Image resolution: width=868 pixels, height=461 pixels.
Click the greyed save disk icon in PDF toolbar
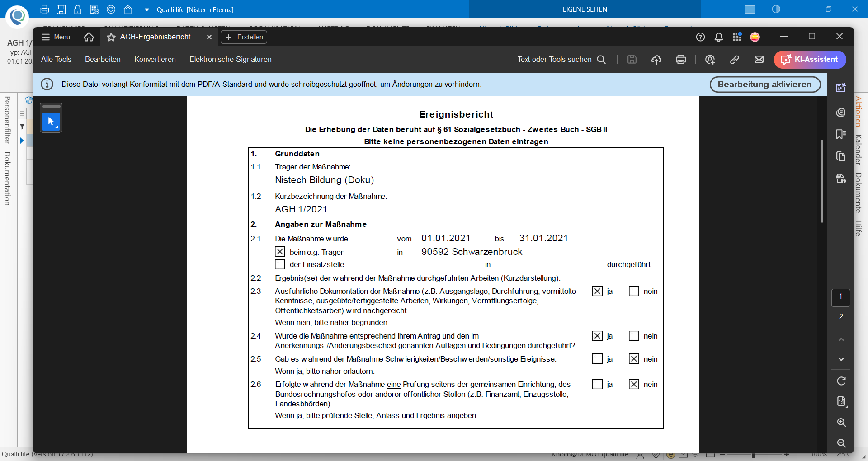(632, 59)
